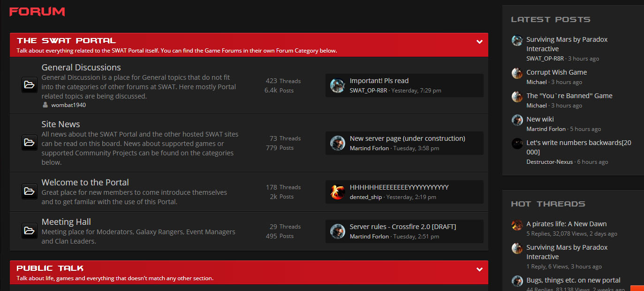Open the Site News forum
644x291 pixels.
(61, 124)
